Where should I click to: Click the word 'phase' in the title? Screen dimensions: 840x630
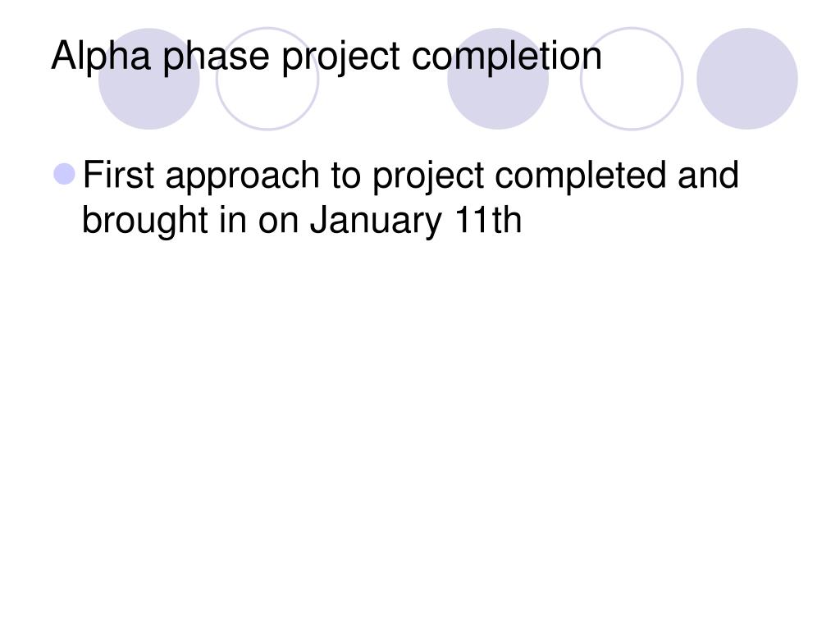point(216,57)
